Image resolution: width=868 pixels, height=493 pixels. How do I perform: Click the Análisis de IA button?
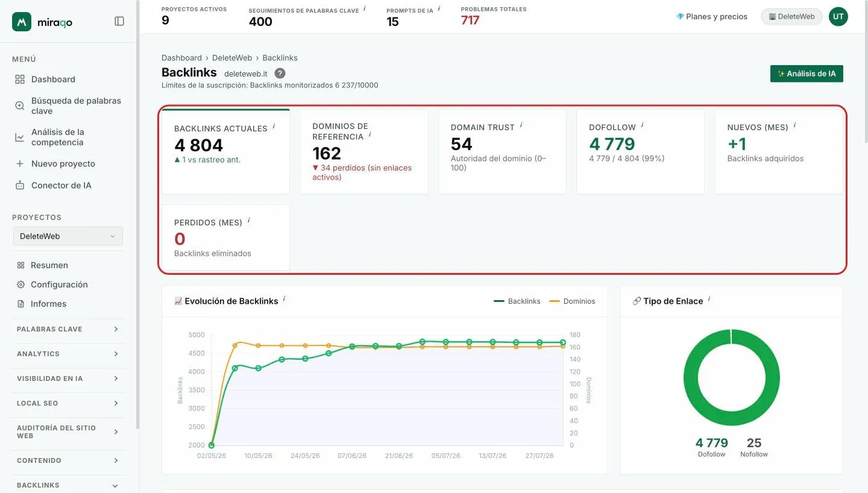click(807, 74)
